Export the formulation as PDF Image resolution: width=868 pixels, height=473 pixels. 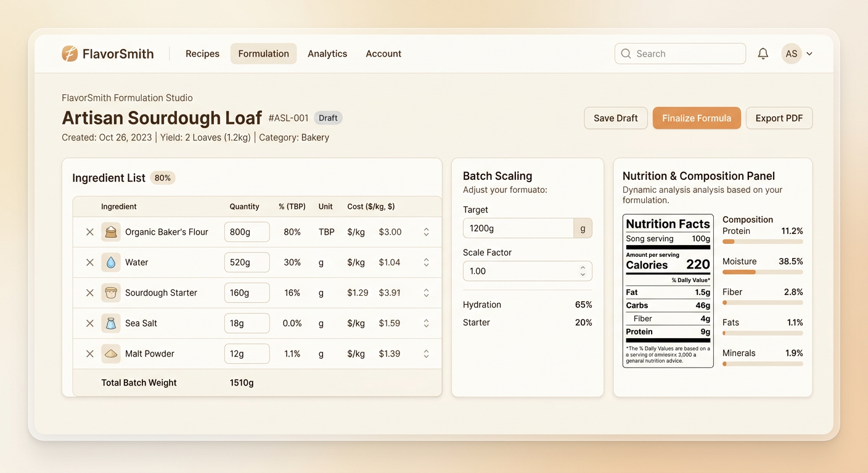point(779,118)
